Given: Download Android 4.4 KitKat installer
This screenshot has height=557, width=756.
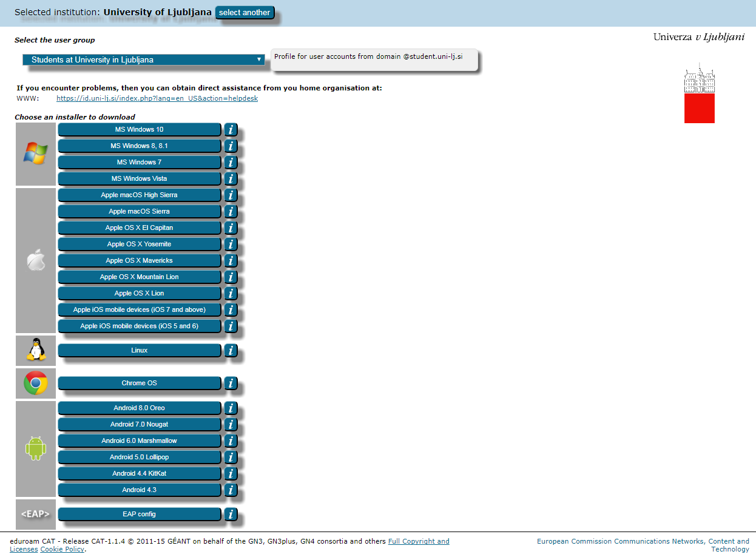Looking at the screenshot, I should (140, 474).
